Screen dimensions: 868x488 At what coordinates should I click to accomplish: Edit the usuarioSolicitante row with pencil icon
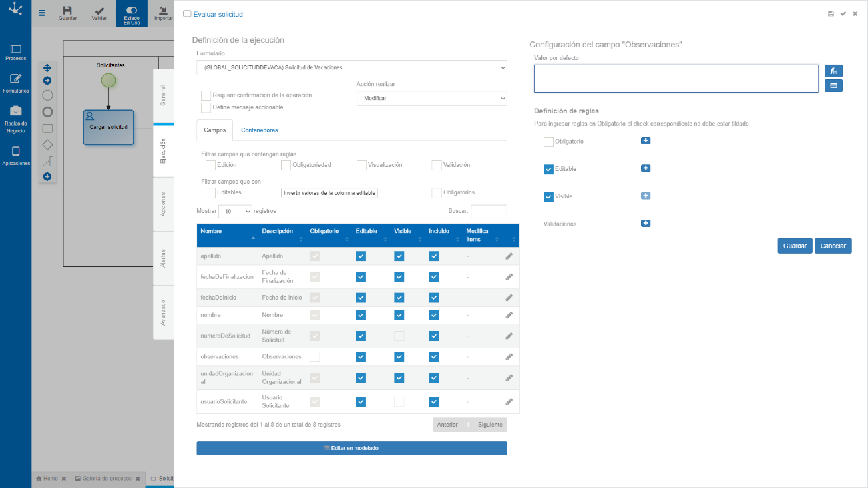click(x=509, y=401)
